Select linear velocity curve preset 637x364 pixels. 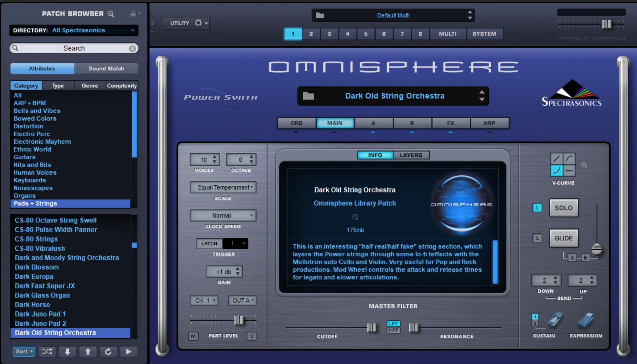(x=556, y=159)
